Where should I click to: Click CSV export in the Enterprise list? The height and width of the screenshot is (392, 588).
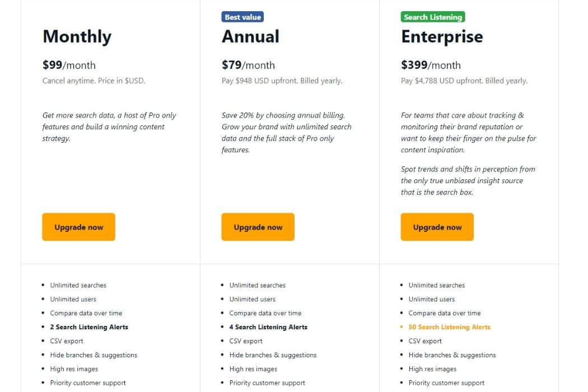coord(425,341)
